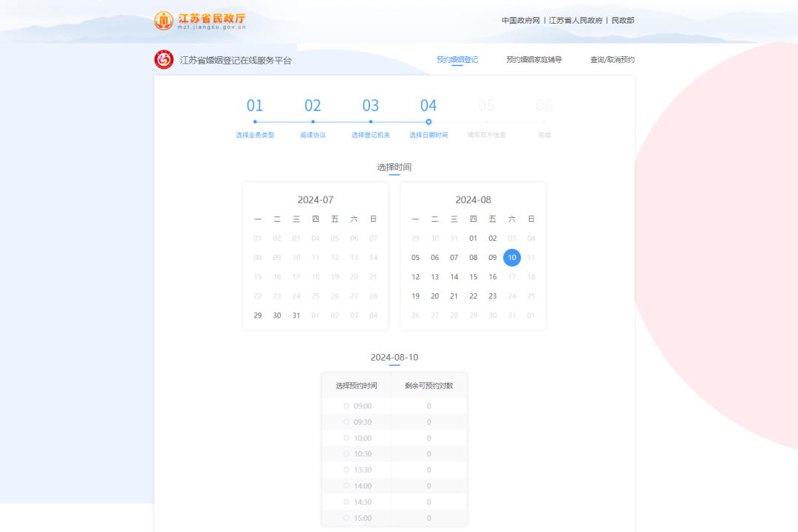Click the Jiangsu Civil Affairs Department logo
This screenshot has height=532, width=798.
199,21
